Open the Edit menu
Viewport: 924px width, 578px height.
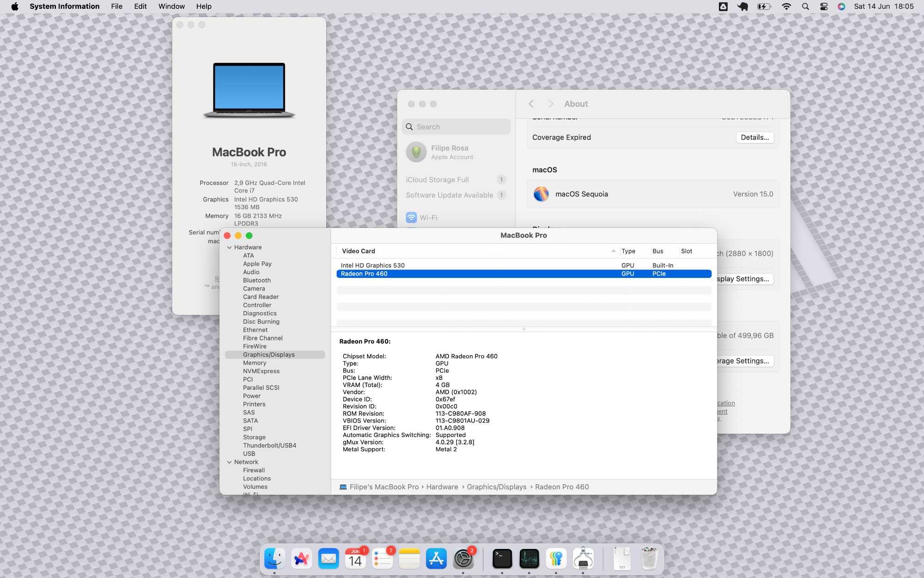[x=140, y=6]
